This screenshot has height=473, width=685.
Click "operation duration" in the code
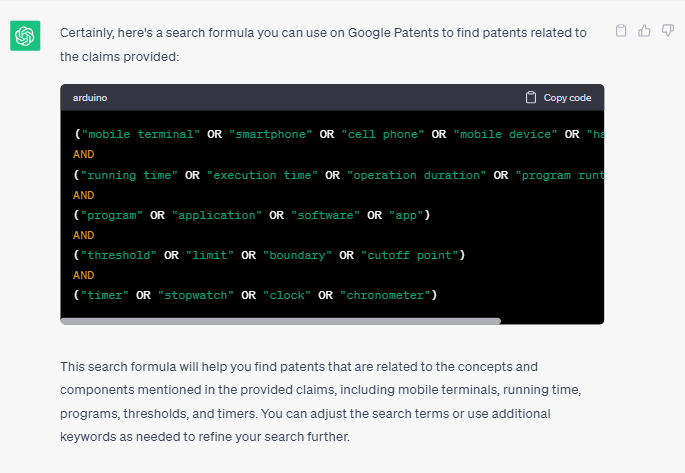416,175
